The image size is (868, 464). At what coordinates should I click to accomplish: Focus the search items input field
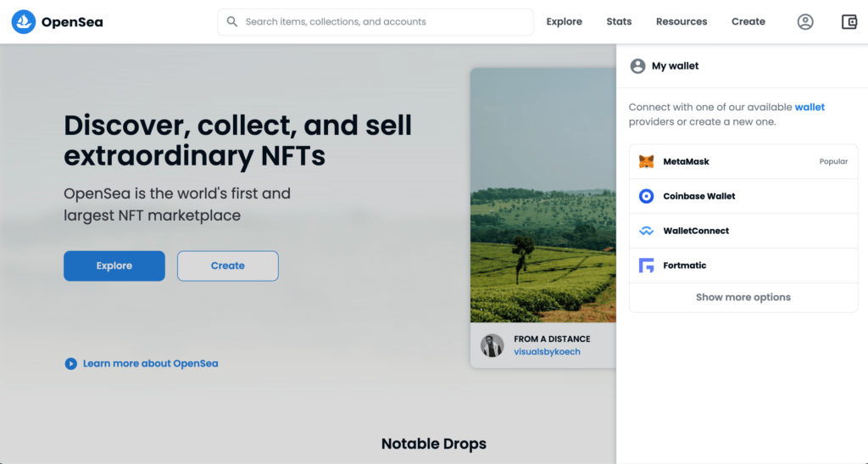376,21
